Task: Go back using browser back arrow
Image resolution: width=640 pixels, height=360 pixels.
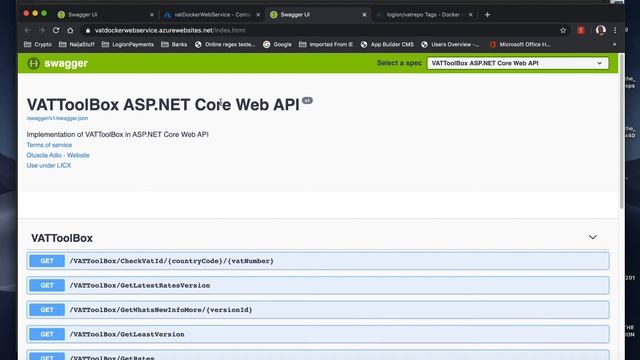Action: point(27,30)
